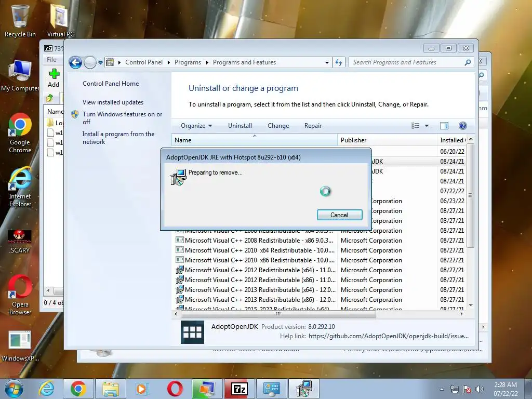Expand the arrow after Control Panel breadcrumb
Image resolution: width=532 pixels, height=399 pixels.
(x=169, y=62)
